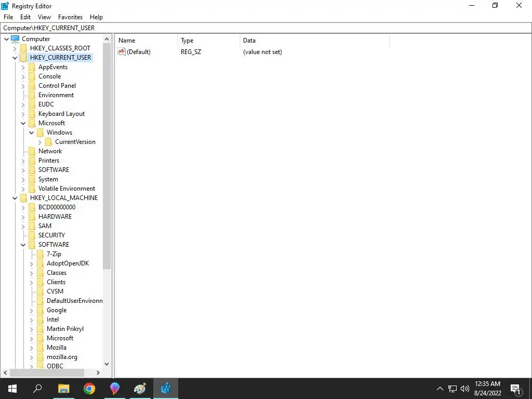This screenshot has height=399, width=532.
Task: Click the Google folder icon
Action: point(41,310)
